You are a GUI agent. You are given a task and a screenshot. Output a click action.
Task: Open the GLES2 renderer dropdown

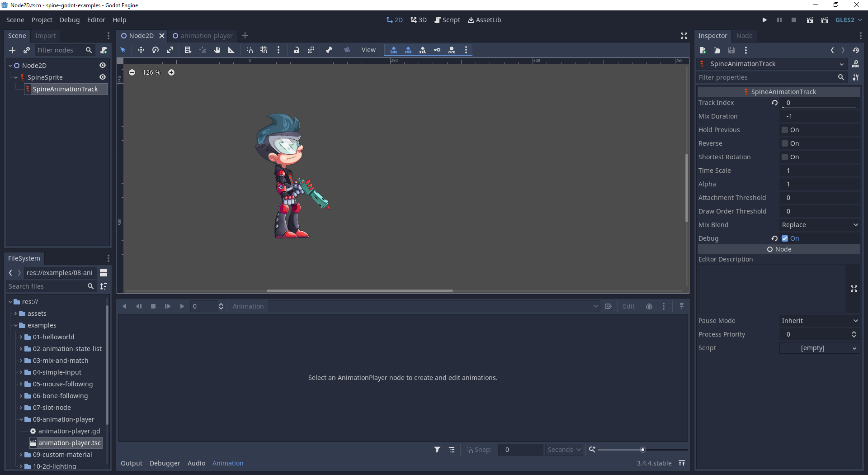pos(849,20)
